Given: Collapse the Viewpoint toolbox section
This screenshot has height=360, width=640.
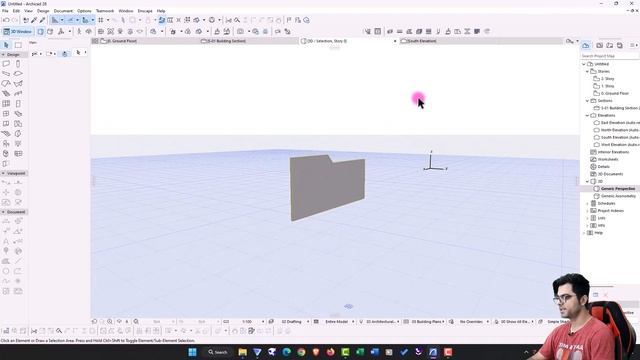Looking at the screenshot, I should point(3,173).
